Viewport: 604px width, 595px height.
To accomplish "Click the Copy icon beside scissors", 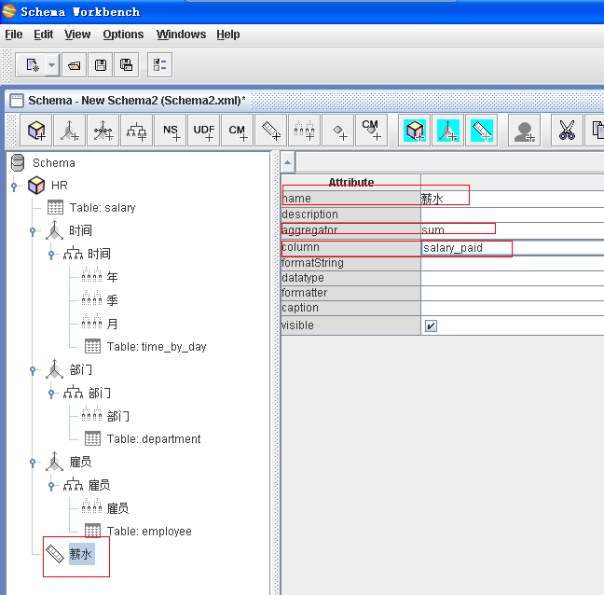I will tap(595, 130).
